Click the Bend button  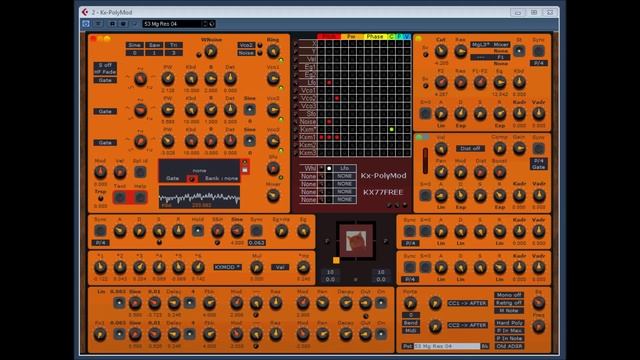pos(411,323)
